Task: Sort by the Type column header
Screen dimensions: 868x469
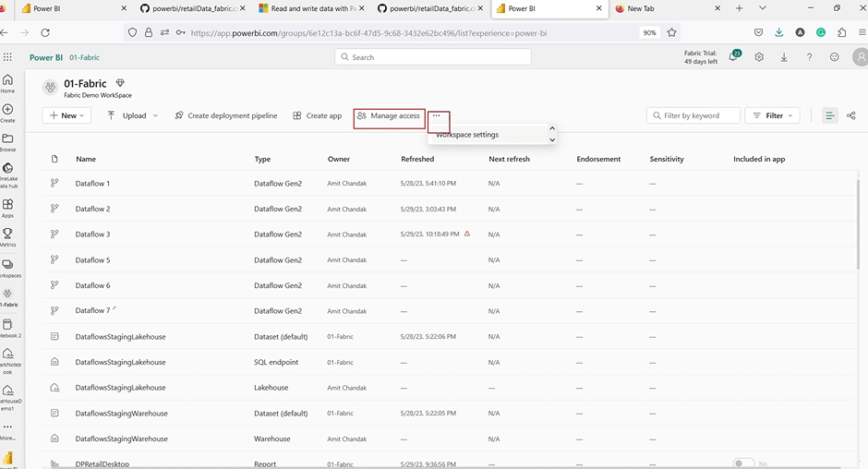Action: (x=262, y=159)
